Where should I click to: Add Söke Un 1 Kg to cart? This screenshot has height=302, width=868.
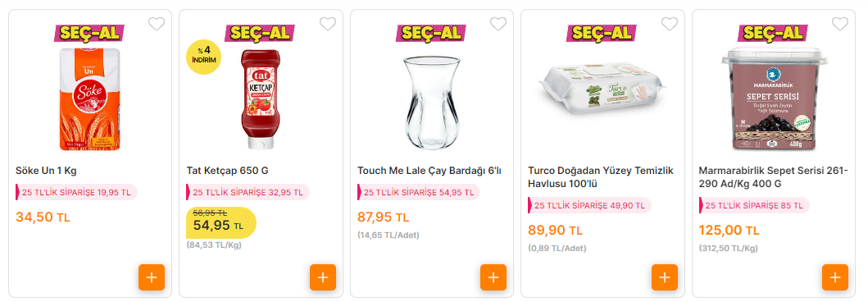(152, 277)
